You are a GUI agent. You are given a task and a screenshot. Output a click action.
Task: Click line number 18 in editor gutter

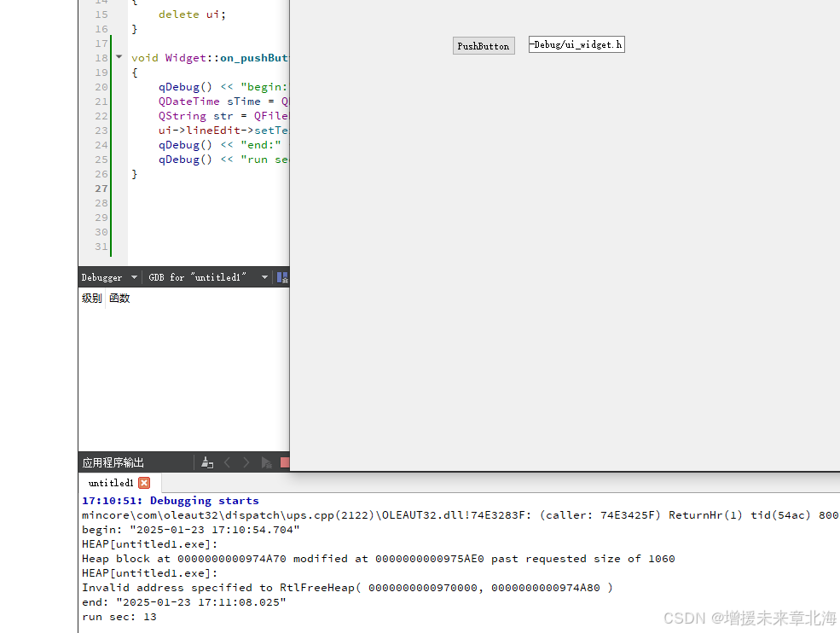tap(101, 58)
